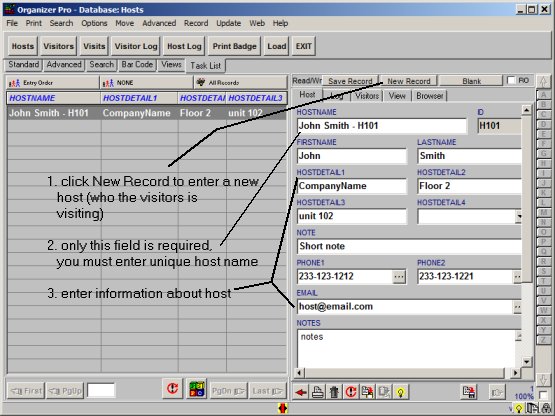The image size is (555, 416).
Task: Jump to letter Z in alphabet index
Action: 543,340
